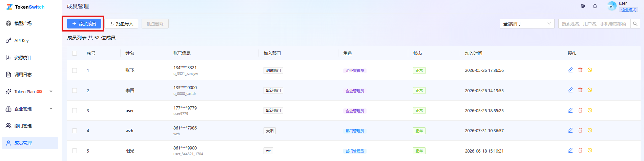Click the we department tag
Image resolution: width=644 pixels, height=161 pixels.
tap(268, 151)
